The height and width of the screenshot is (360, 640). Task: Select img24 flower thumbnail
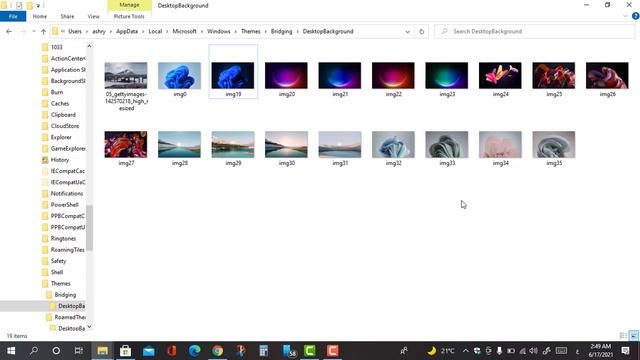click(500, 76)
